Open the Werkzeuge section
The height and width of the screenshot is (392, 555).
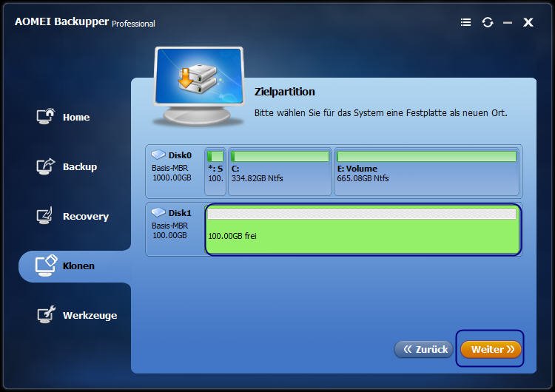(90, 315)
